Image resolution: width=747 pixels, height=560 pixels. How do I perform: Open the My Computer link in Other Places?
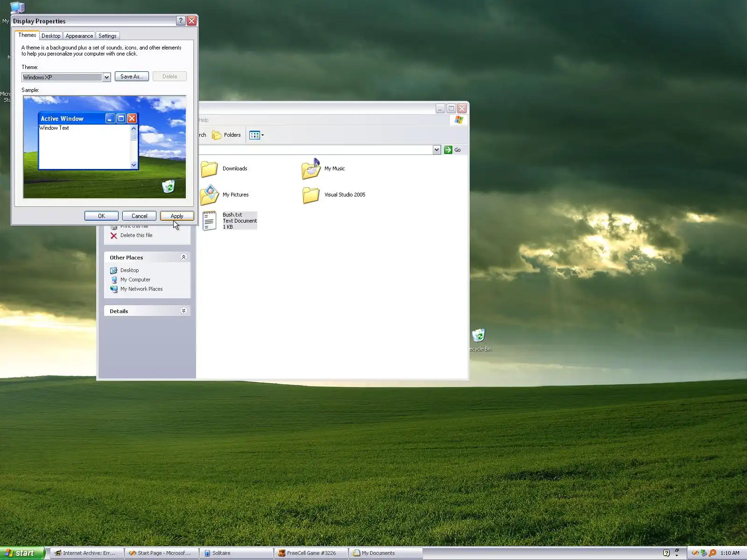click(135, 280)
